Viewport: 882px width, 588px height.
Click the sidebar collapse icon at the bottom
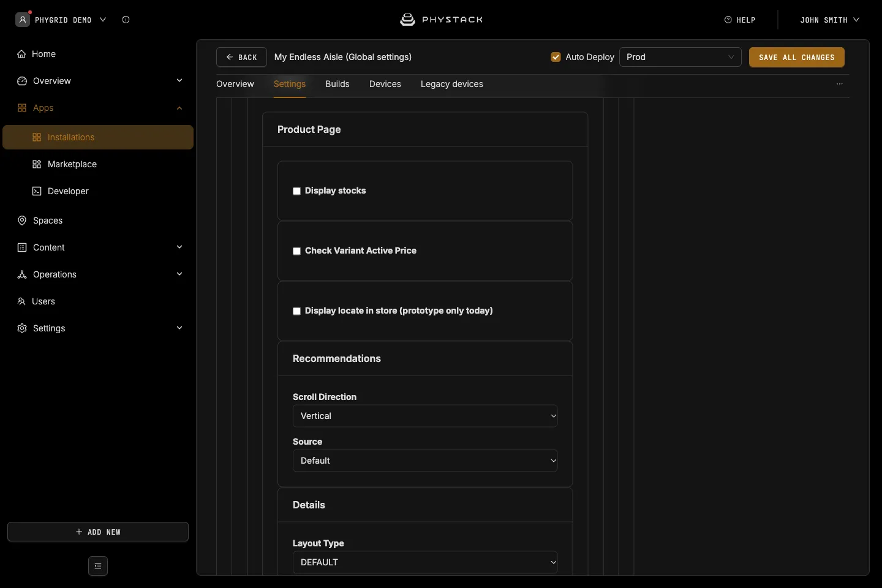98,566
